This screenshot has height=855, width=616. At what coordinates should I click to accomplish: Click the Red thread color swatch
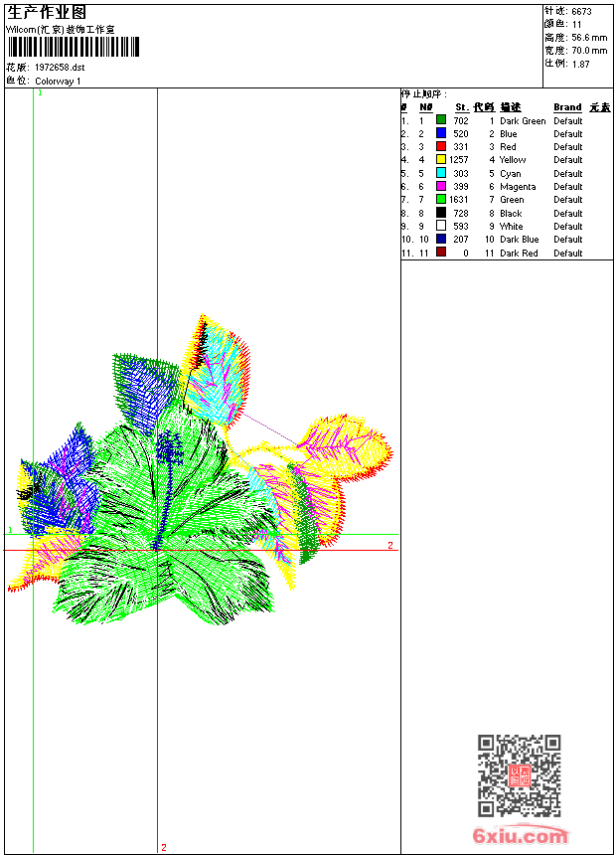pyautogui.click(x=441, y=146)
